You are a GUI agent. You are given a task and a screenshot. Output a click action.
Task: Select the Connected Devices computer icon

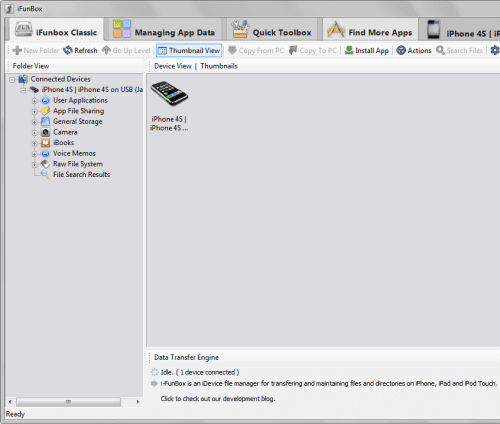(x=23, y=79)
